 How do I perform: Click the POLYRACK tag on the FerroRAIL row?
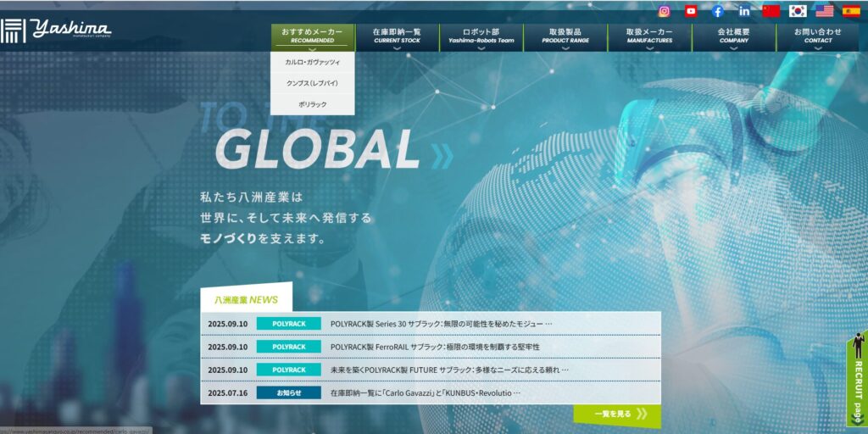(288, 347)
